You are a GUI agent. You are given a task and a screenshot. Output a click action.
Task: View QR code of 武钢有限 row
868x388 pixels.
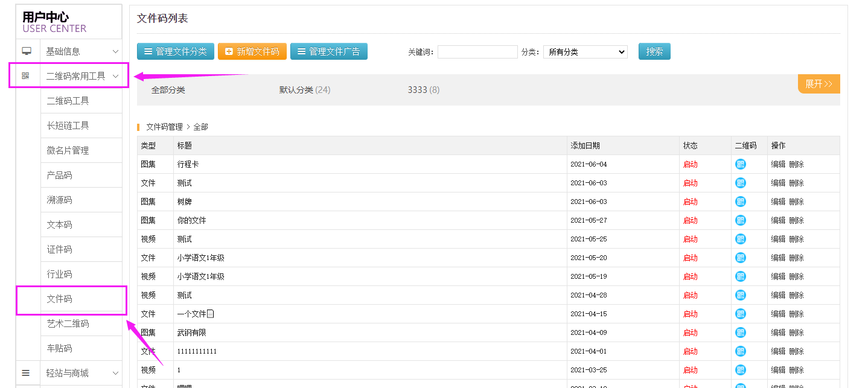(741, 332)
